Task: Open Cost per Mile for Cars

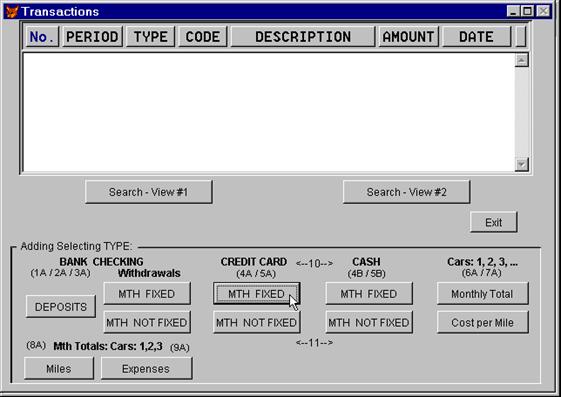Action: (x=482, y=323)
